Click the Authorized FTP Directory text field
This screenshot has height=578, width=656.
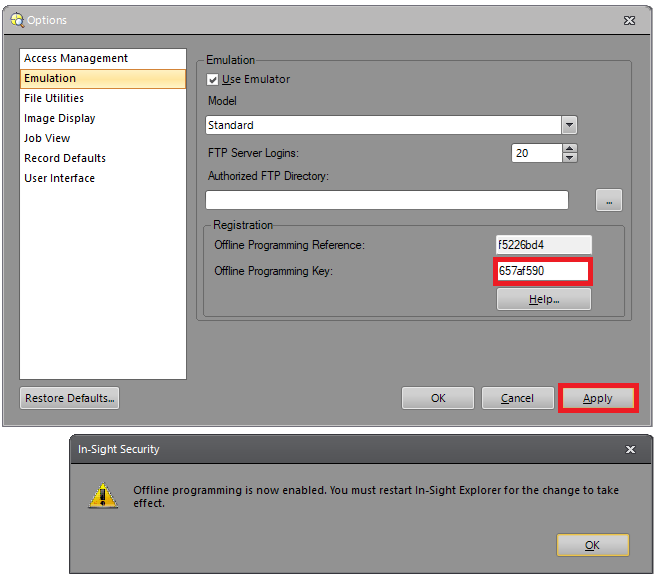386,200
